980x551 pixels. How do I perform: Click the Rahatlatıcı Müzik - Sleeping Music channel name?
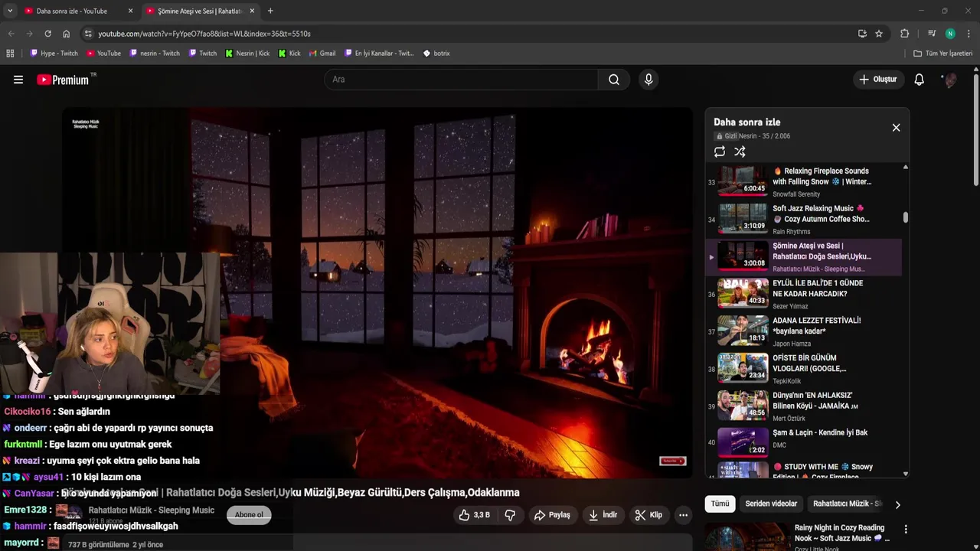point(151,510)
